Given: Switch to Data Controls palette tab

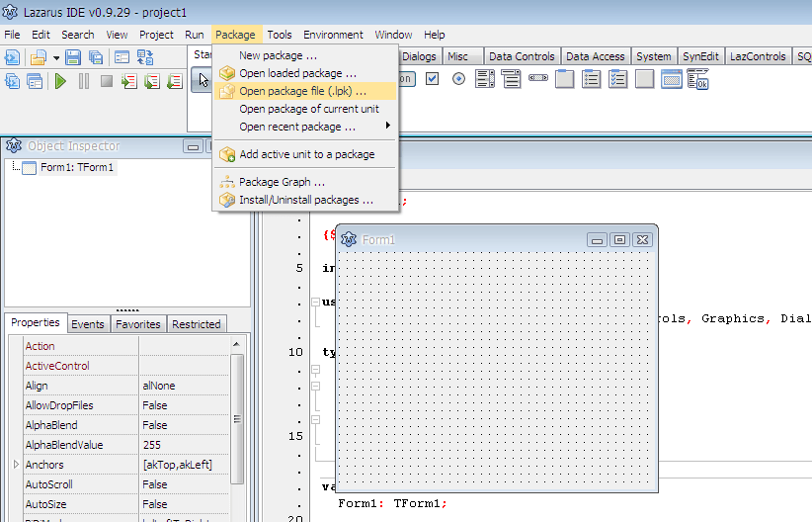Looking at the screenshot, I should coord(522,56).
